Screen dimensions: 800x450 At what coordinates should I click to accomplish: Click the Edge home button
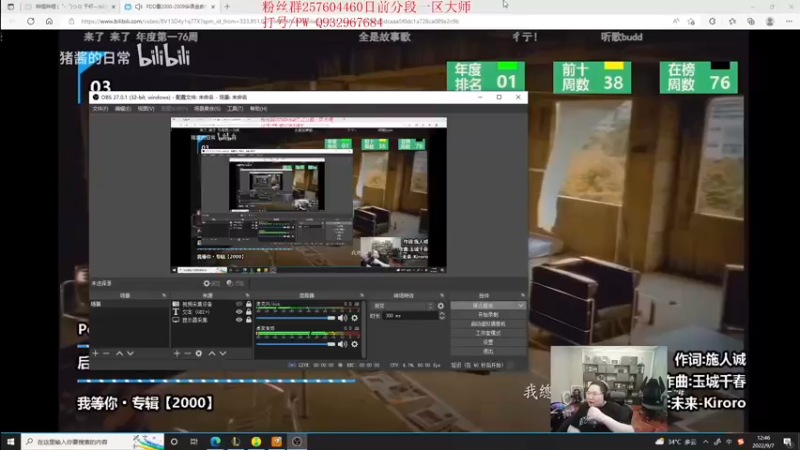tap(49, 21)
